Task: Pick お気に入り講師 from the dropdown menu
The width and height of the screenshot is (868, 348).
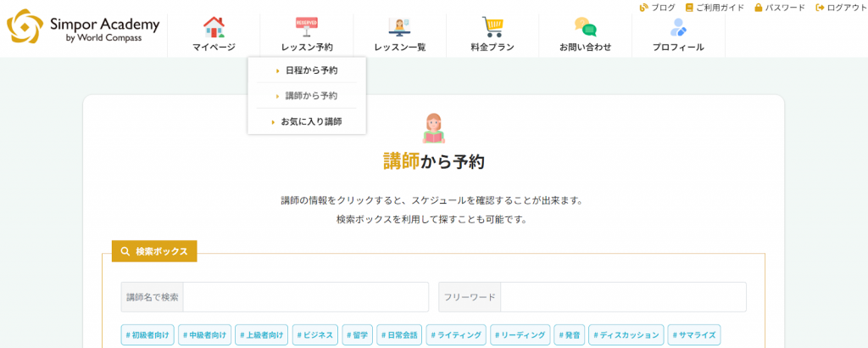Action: point(310,121)
